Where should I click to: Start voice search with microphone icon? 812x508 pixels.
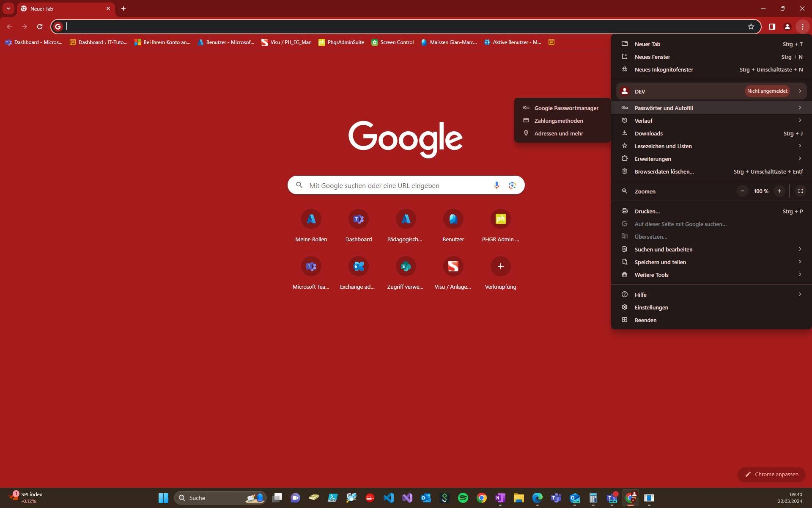[497, 185]
